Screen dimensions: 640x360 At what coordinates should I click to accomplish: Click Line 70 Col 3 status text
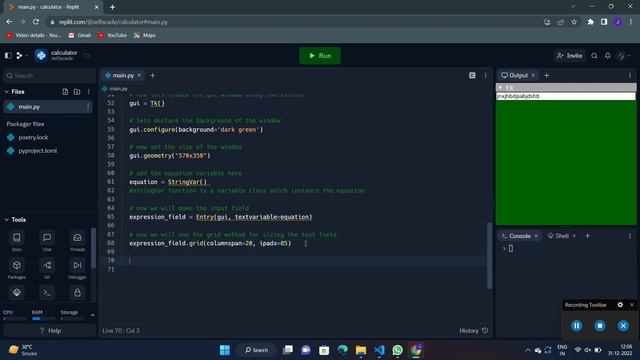121,331
